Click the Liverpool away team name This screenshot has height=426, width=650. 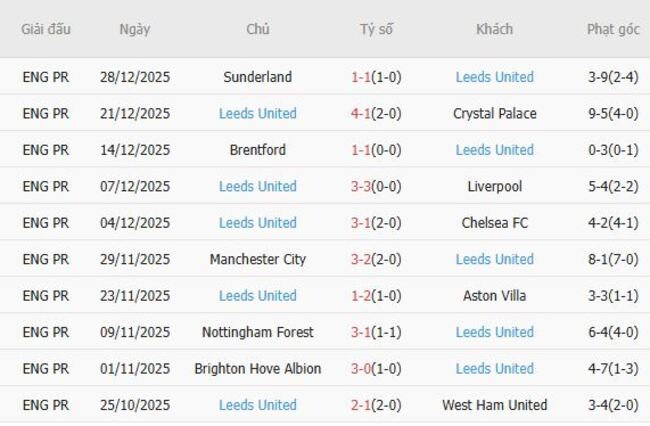click(494, 186)
